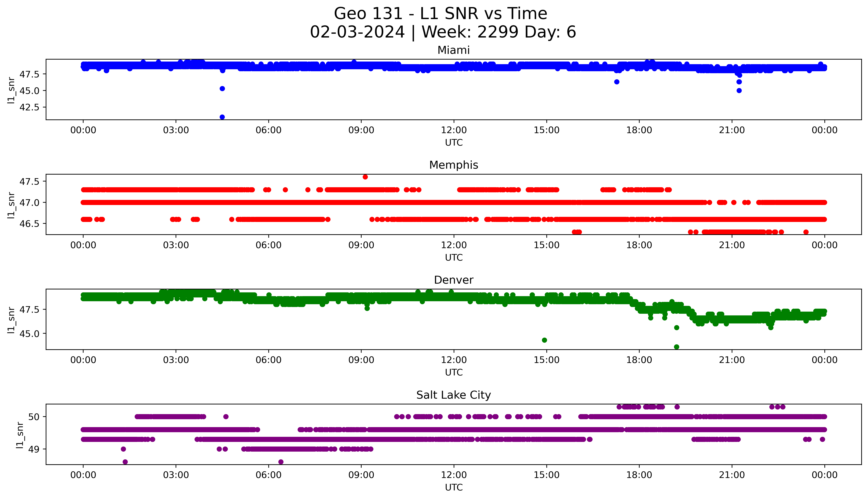
Task: Click the 06:00 tick label under Memphis plot
Action: (268, 245)
